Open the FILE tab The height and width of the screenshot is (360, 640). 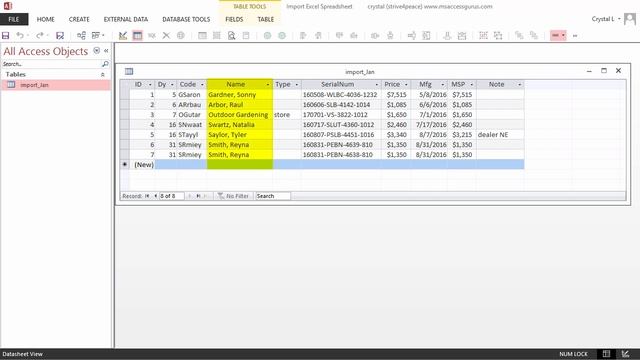[14, 19]
